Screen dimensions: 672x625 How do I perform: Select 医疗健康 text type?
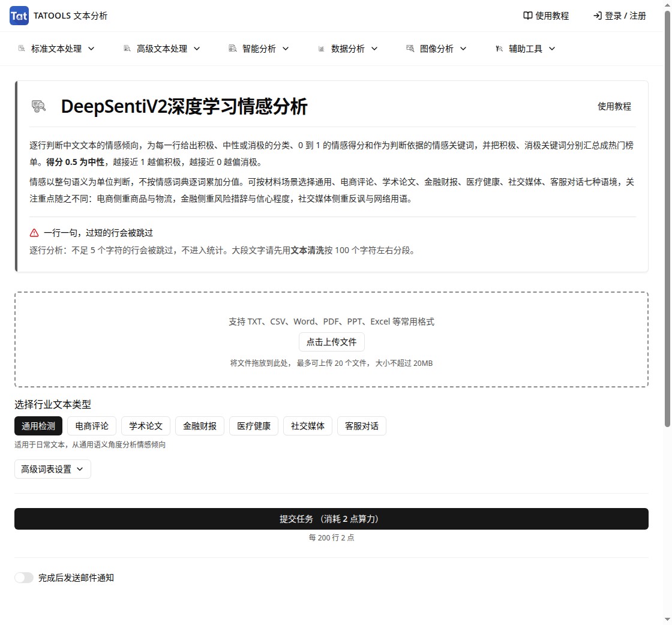254,426
